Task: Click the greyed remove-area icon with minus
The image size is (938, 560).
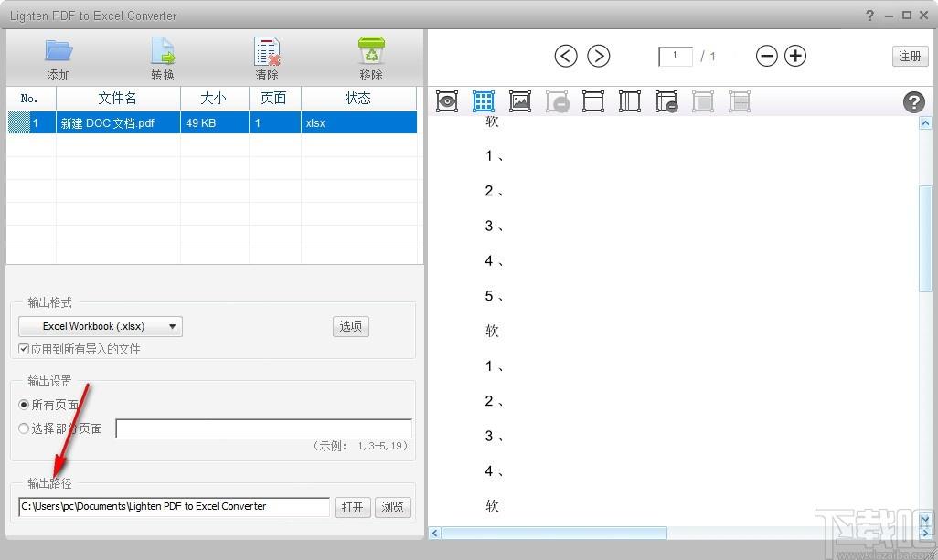Action: tap(557, 101)
